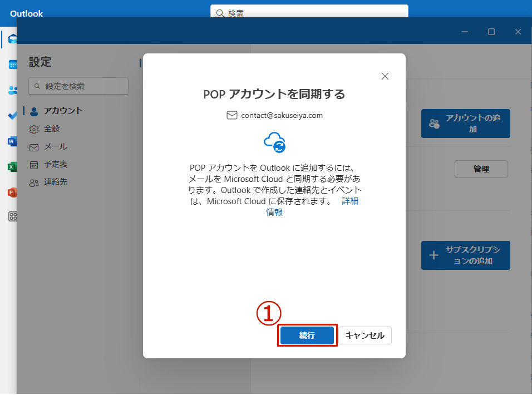
Task: Click the 続行 button in dialog
Action: [307, 335]
